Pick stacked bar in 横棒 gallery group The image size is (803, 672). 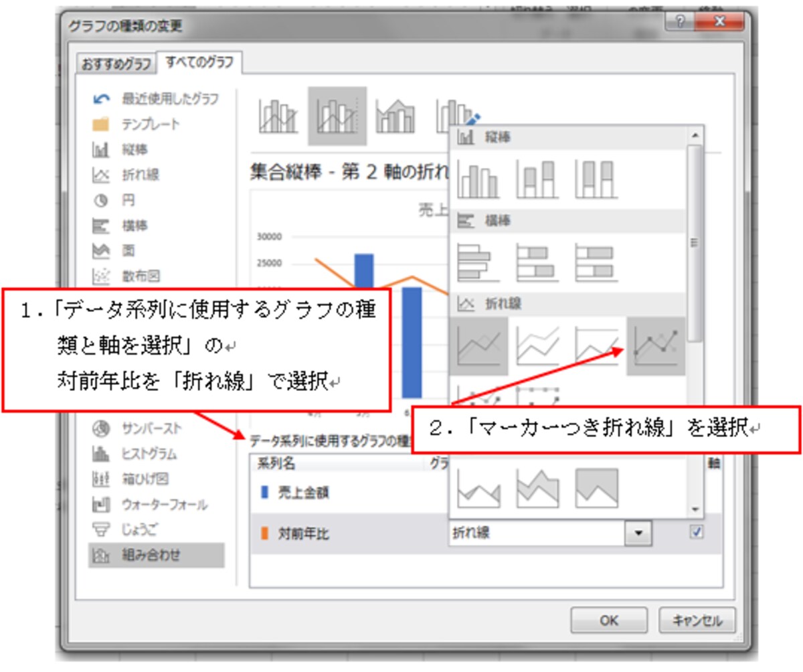pos(537,261)
